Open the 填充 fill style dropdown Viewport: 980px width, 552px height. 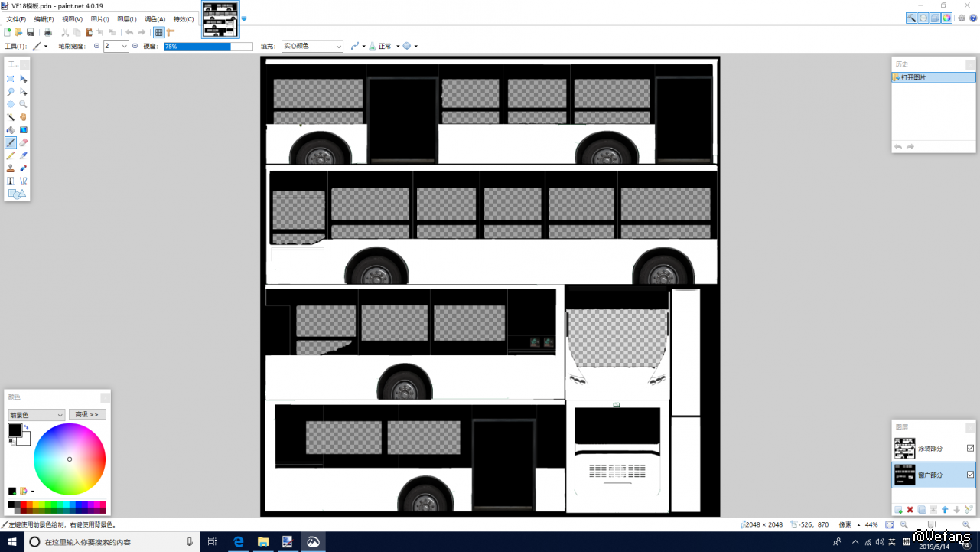tap(312, 46)
